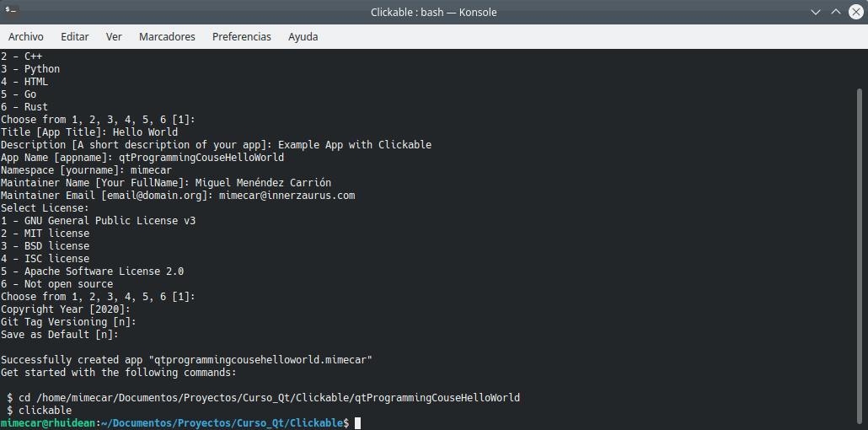Click the line '5 – Go'

click(19, 94)
